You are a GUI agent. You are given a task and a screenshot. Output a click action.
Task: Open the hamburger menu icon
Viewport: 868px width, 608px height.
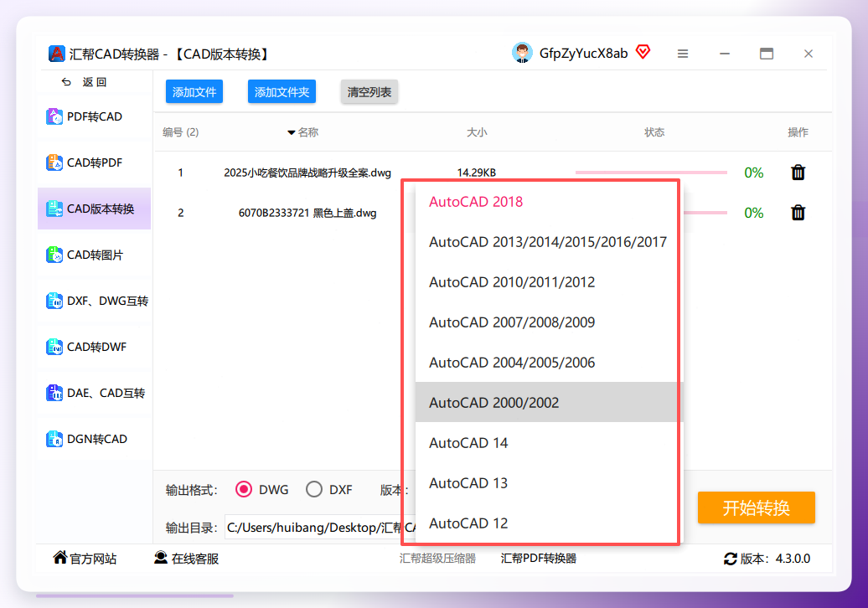(683, 54)
